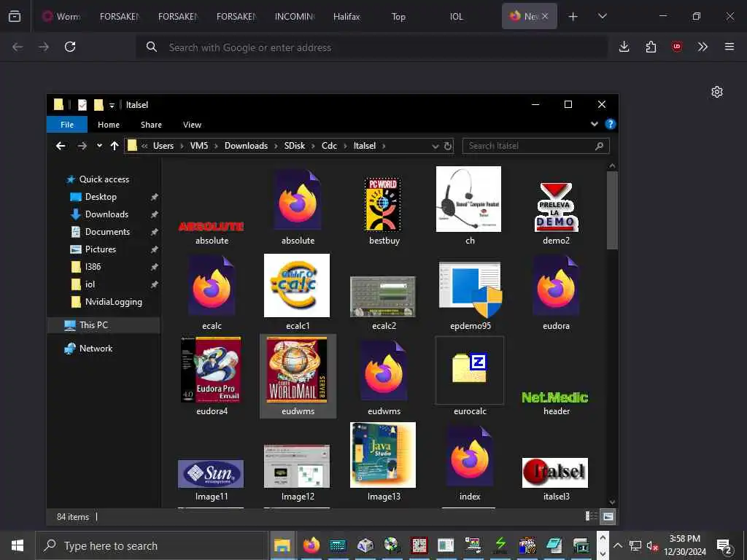The width and height of the screenshot is (747, 560).
Task: Open the I386 pinned folder
Action: coord(93,267)
